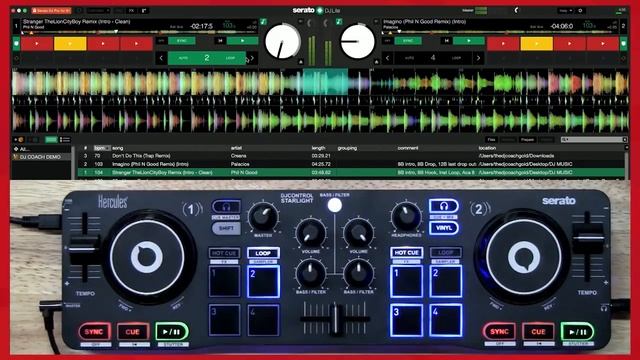Open the dropdown left of REC button

pos(98,11)
